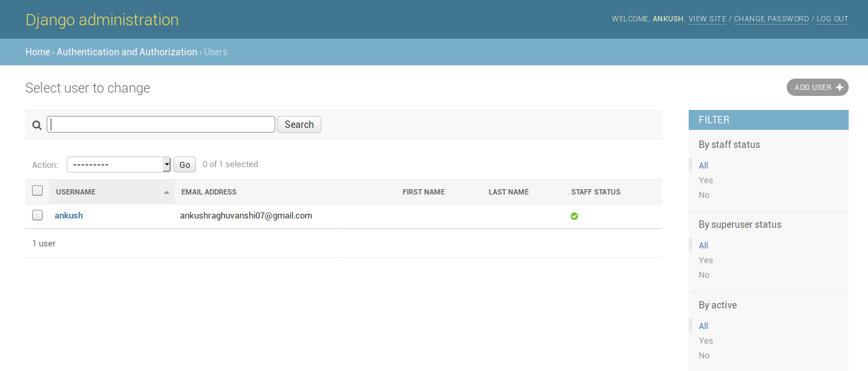Click the '1 user' count text
Screen dimensions: 868x371
pos(44,243)
